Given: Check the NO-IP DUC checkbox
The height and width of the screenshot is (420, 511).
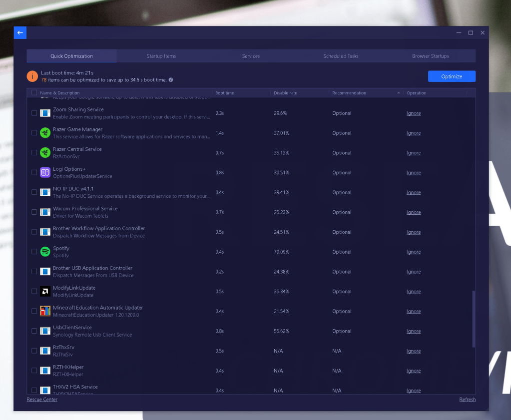Looking at the screenshot, I should 34,192.
